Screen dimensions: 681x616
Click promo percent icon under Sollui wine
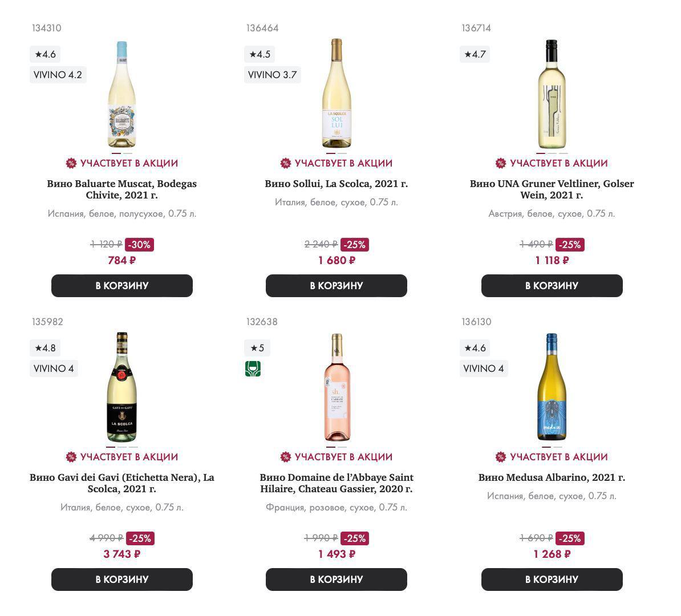click(286, 163)
